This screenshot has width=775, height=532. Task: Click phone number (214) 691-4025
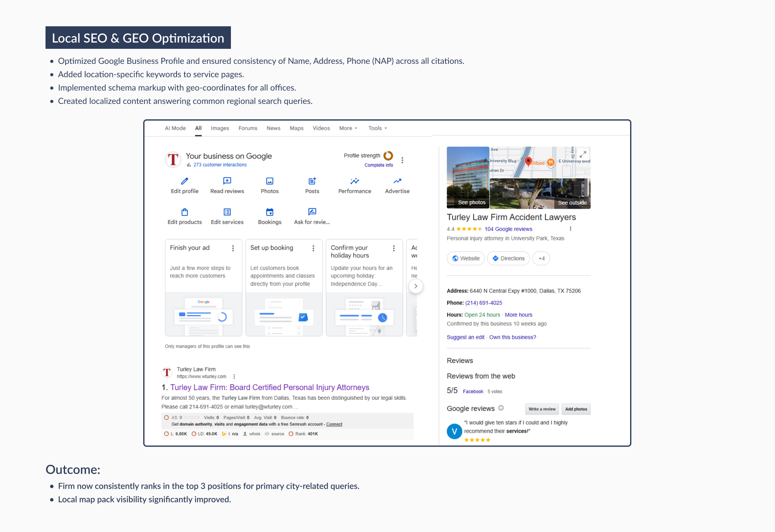click(x=484, y=303)
